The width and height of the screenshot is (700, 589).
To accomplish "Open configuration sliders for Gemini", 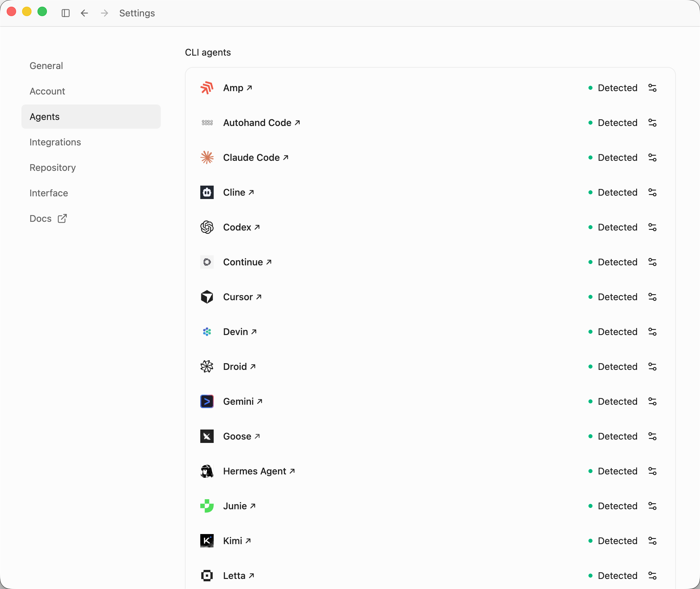I will pyautogui.click(x=652, y=401).
